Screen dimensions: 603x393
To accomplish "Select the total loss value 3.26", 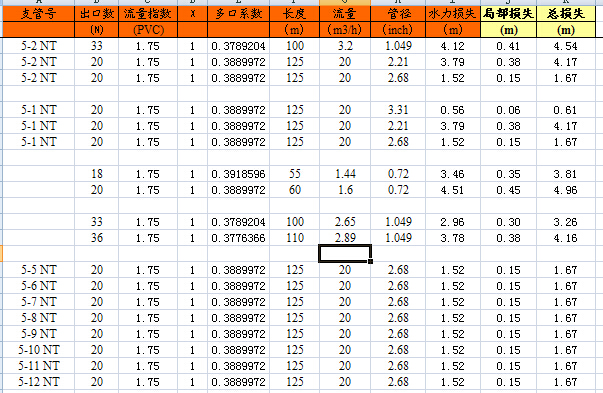I will point(566,222).
